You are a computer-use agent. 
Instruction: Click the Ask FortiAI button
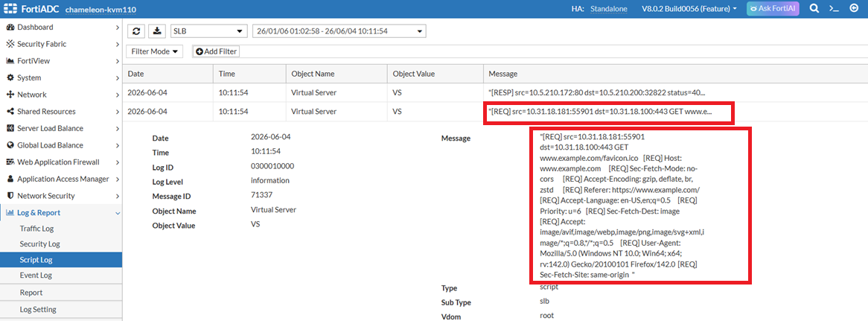(773, 9)
